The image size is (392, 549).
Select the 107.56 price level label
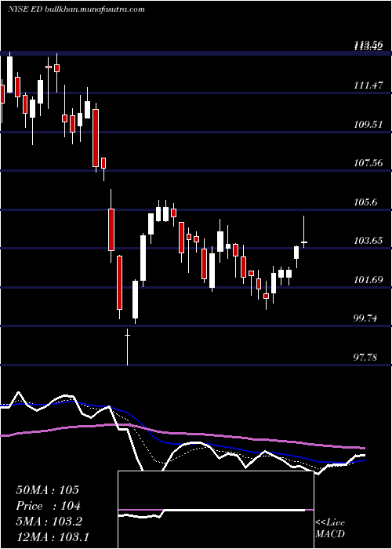tap(368, 162)
